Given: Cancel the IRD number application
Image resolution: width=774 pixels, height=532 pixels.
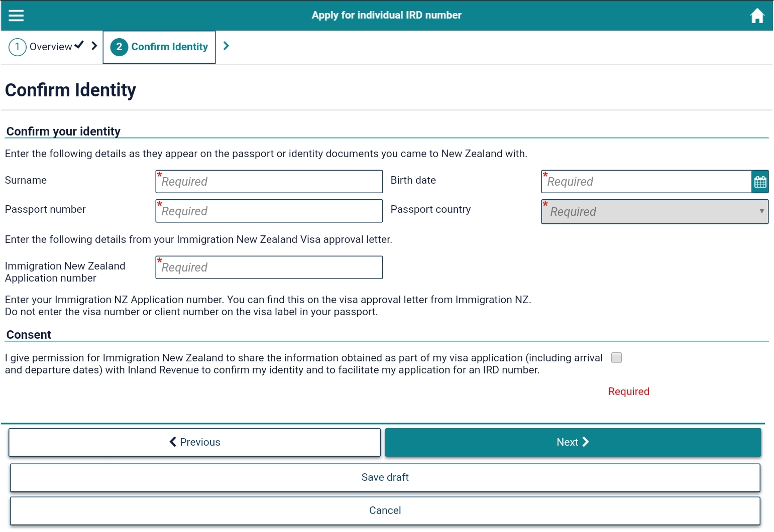Looking at the screenshot, I should pos(385,510).
